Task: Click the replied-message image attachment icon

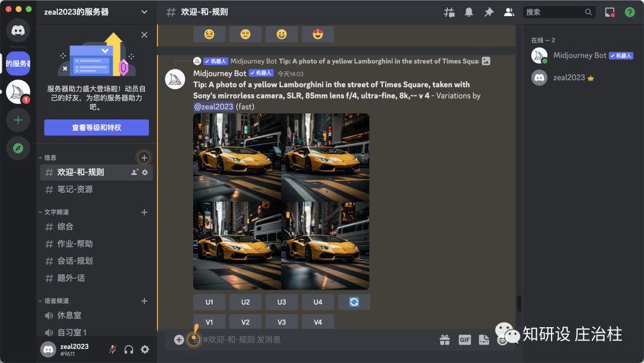Action: (x=486, y=61)
